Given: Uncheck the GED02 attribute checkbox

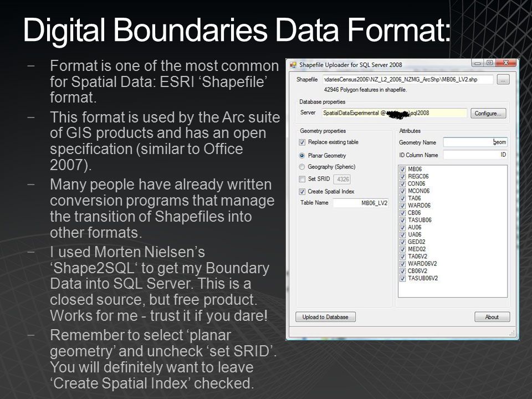Looking at the screenshot, I should [402, 242].
